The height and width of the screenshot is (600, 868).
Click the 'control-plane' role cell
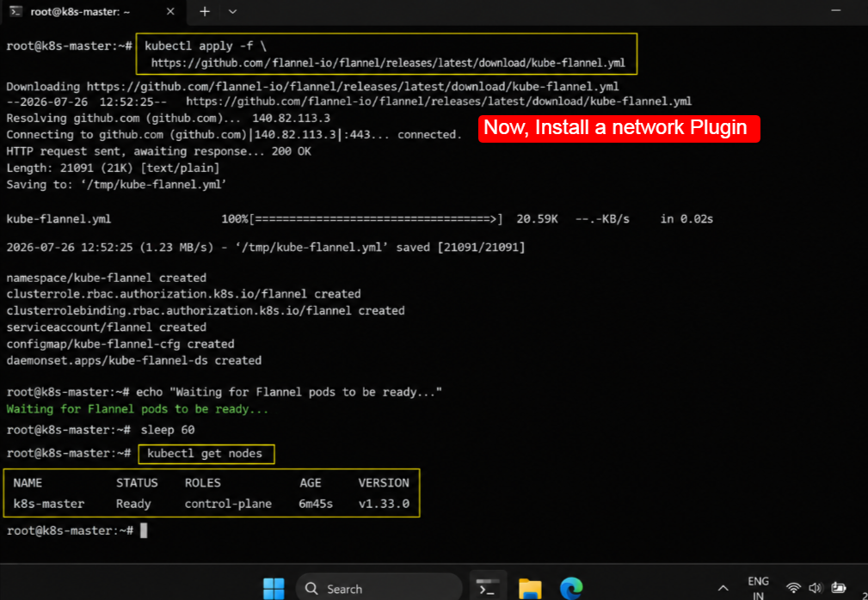[x=228, y=504]
